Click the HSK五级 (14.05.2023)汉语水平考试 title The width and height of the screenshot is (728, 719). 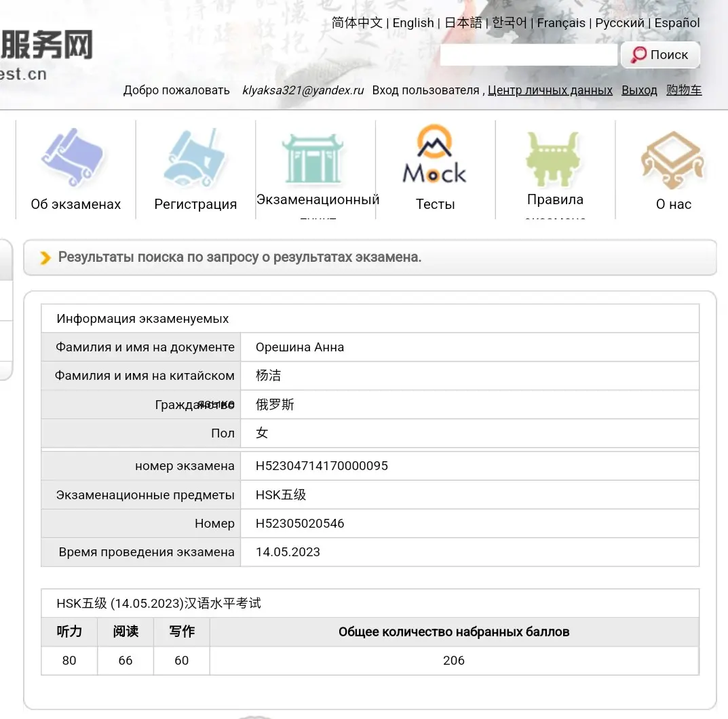159,604
